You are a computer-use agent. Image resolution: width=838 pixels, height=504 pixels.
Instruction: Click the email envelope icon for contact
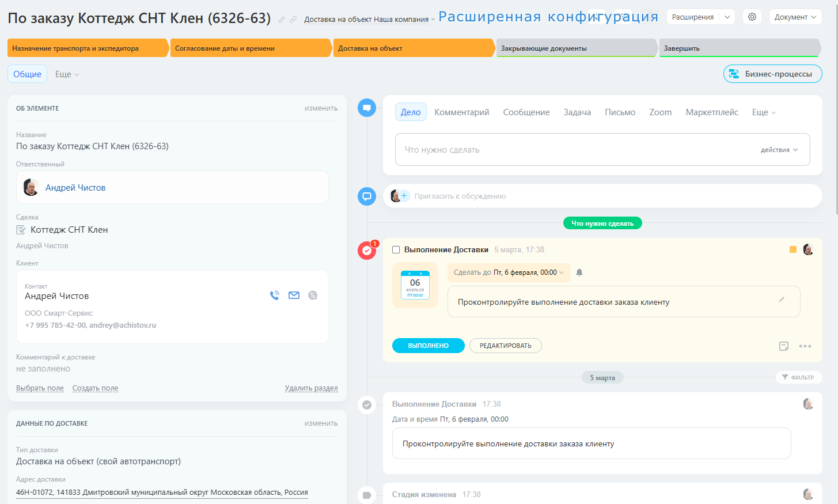pos(294,295)
